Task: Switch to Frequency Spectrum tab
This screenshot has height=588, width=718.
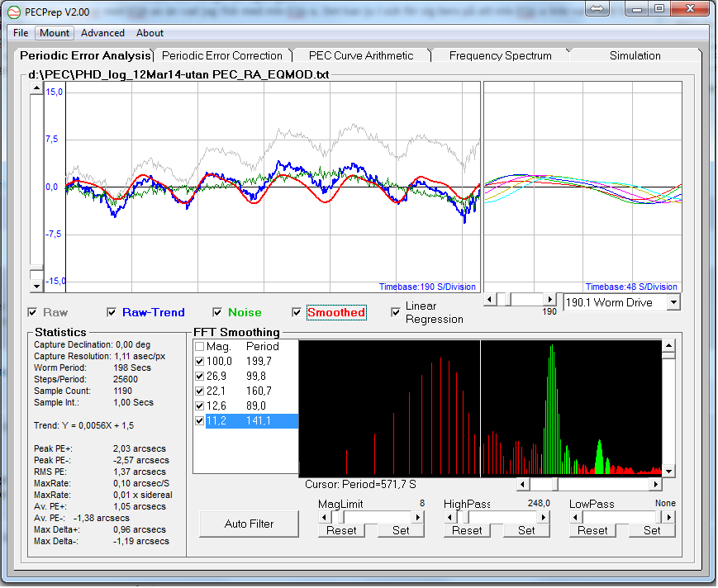Action: [500, 56]
